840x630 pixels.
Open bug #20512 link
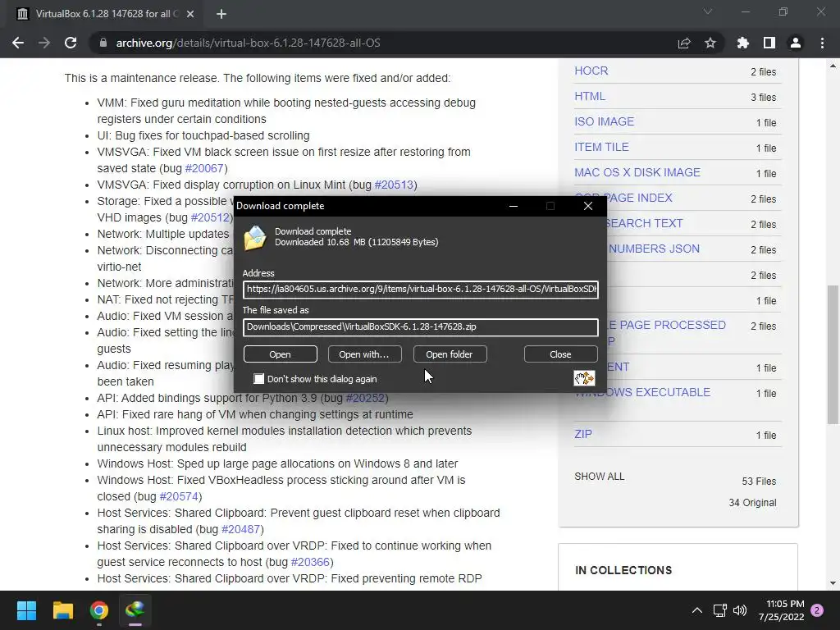210,217
